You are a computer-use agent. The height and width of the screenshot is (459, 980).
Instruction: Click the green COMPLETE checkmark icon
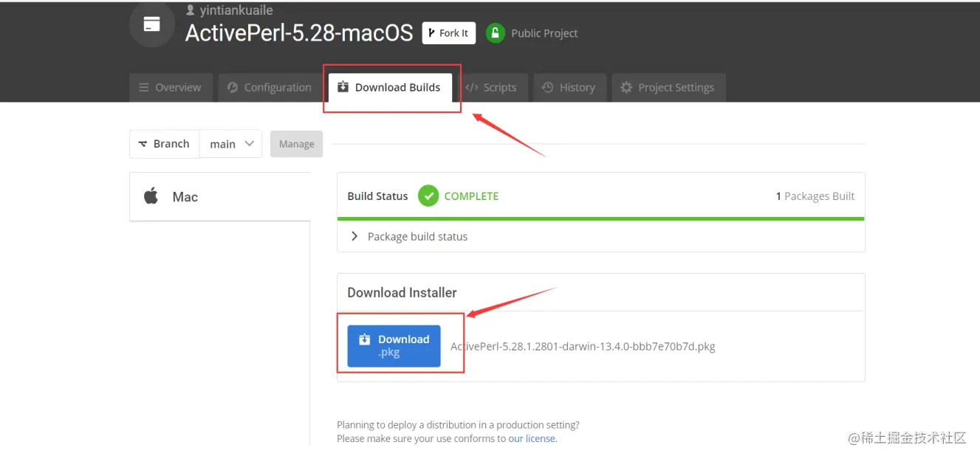[x=428, y=196]
